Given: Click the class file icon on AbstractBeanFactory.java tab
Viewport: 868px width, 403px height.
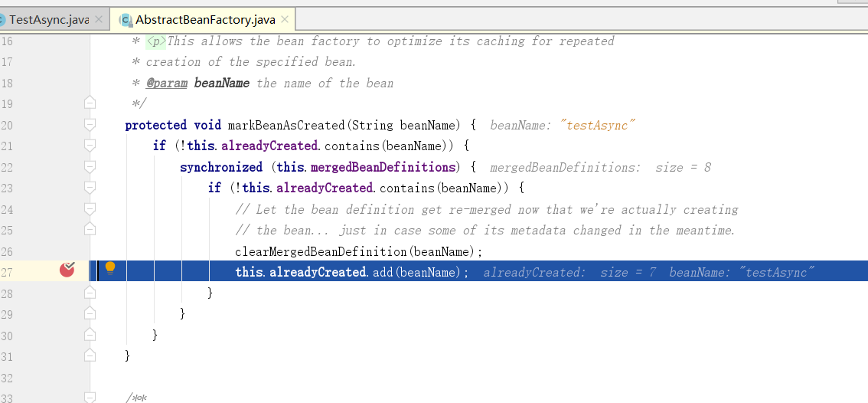Looking at the screenshot, I should click(x=126, y=20).
